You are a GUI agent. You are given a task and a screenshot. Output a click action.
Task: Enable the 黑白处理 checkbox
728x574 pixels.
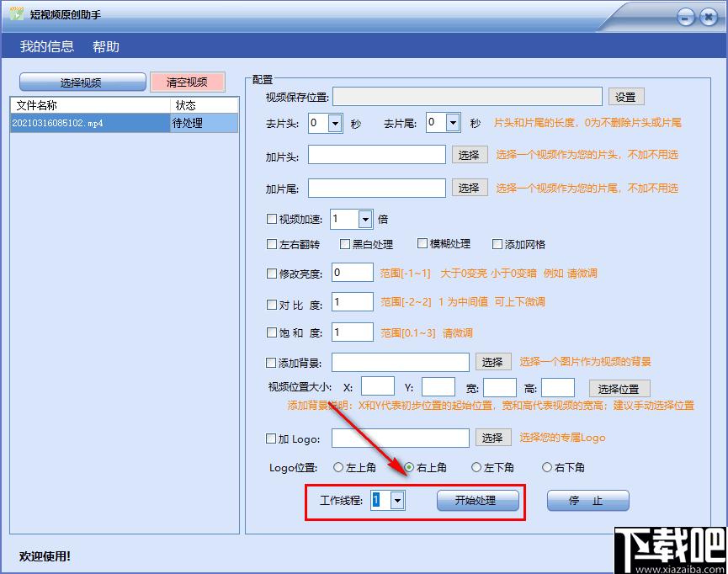click(345, 244)
